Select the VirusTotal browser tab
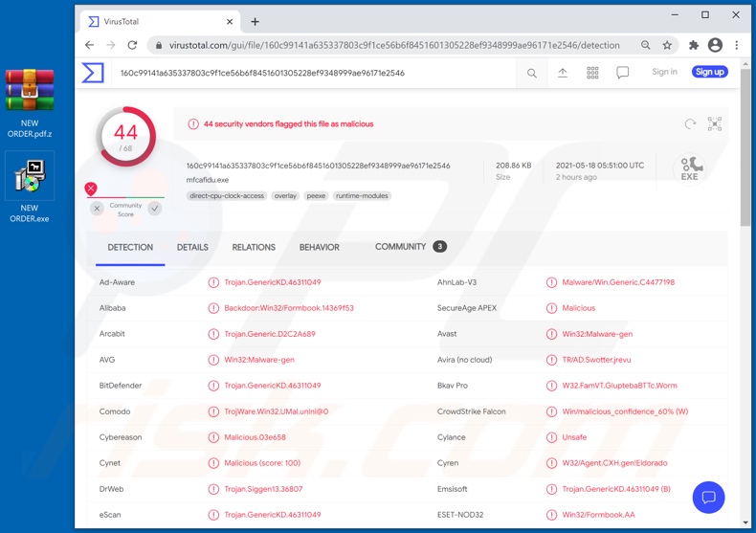 click(x=159, y=22)
